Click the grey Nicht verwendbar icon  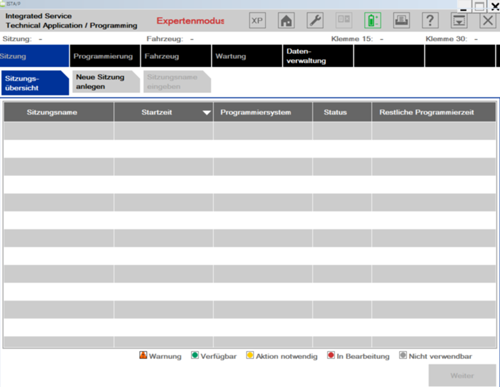pyautogui.click(x=403, y=355)
